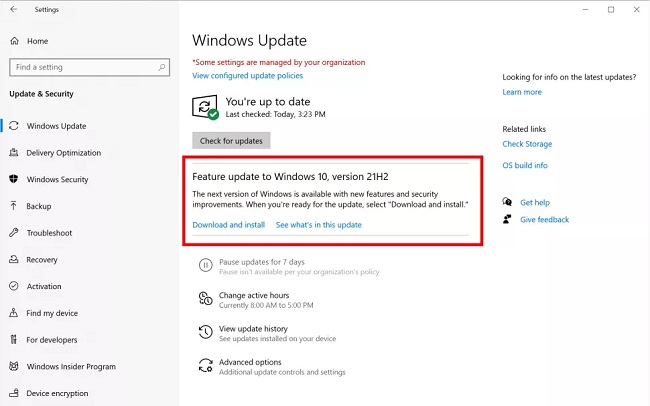Open the Activation section
Viewport: 650px width, 406px height.
(x=44, y=286)
